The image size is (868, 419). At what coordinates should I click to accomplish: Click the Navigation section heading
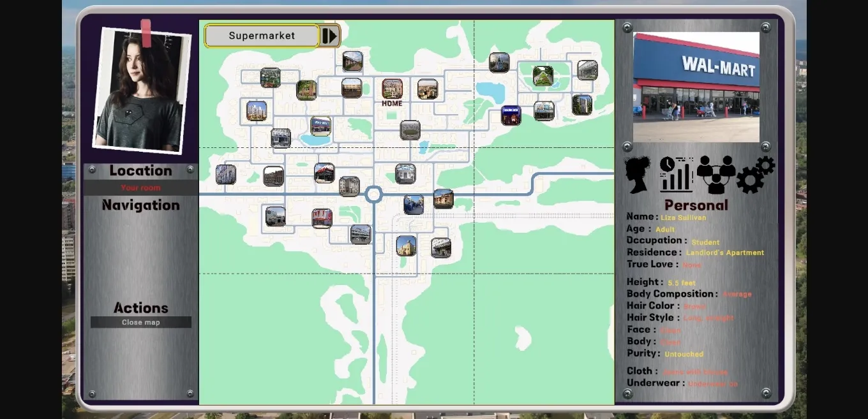coord(141,205)
